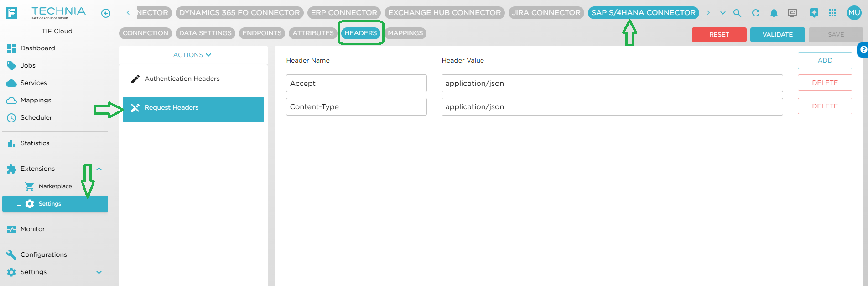The height and width of the screenshot is (286, 868).
Task: Open the ACTIONS dropdown
Action: (192, 55)
